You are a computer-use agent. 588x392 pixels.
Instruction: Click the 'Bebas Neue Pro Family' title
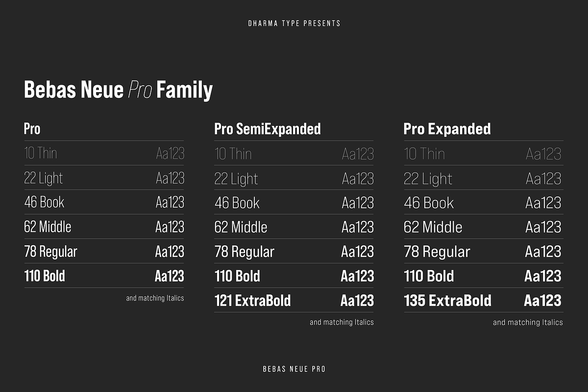pyautogui.click(x=118, y=91)
